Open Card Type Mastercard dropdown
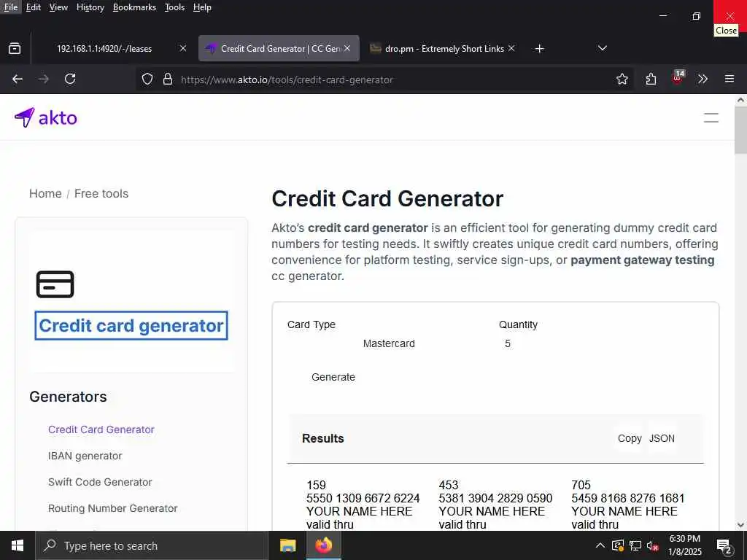 [x=388, y=343]
